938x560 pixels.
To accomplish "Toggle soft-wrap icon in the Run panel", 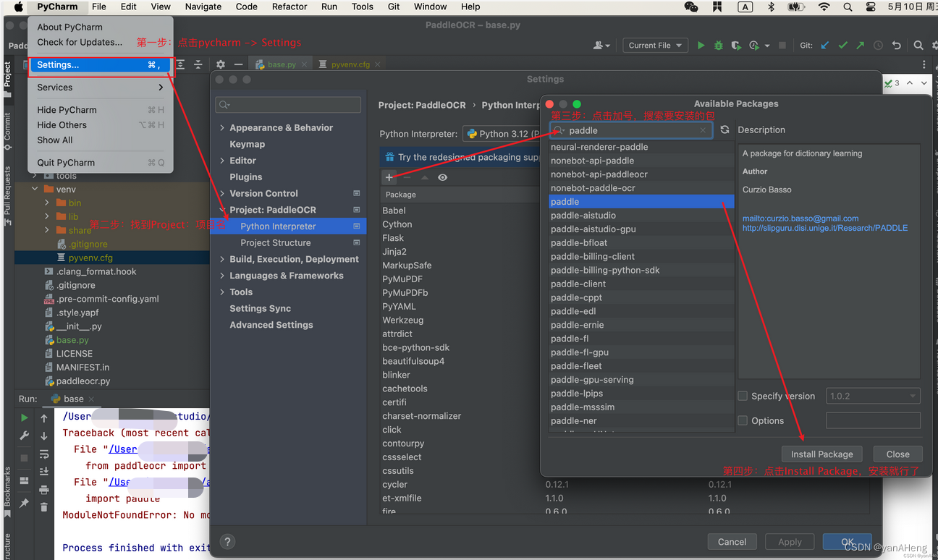I will click(x=44, y=454).
